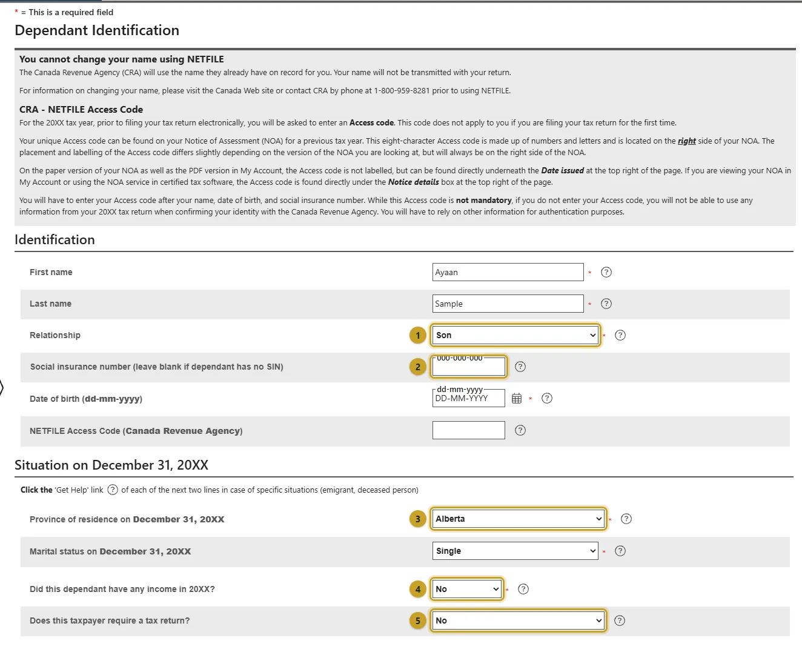Expand the dependant income dropdown
802x672 pixels.
[x=467, y=589]
